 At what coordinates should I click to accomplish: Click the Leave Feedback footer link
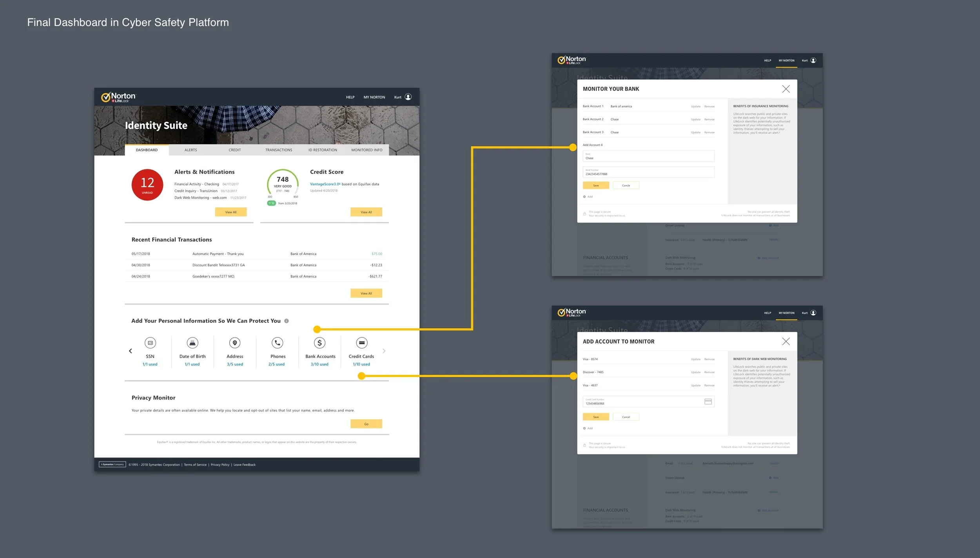pos(245,465)
